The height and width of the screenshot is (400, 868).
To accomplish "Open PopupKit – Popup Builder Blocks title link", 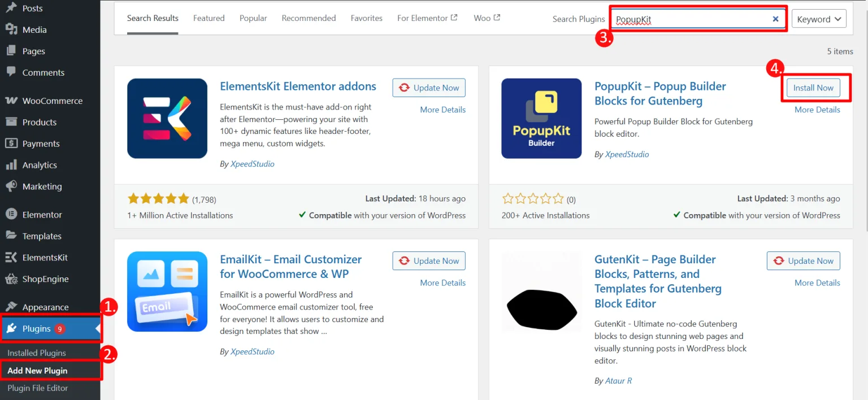I will pyautogui.click(x=660, y=94).
